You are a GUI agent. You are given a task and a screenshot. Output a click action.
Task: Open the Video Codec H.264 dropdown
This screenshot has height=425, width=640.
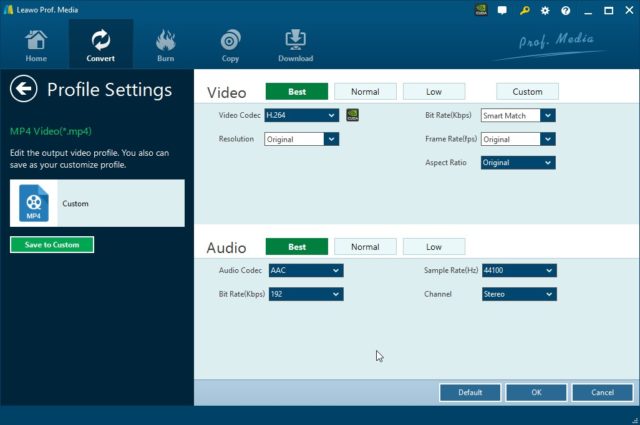tap(302, 115)
